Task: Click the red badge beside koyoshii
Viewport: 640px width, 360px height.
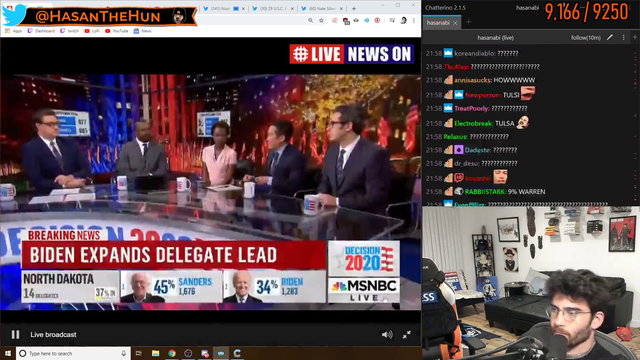Action: click(459, 178)
